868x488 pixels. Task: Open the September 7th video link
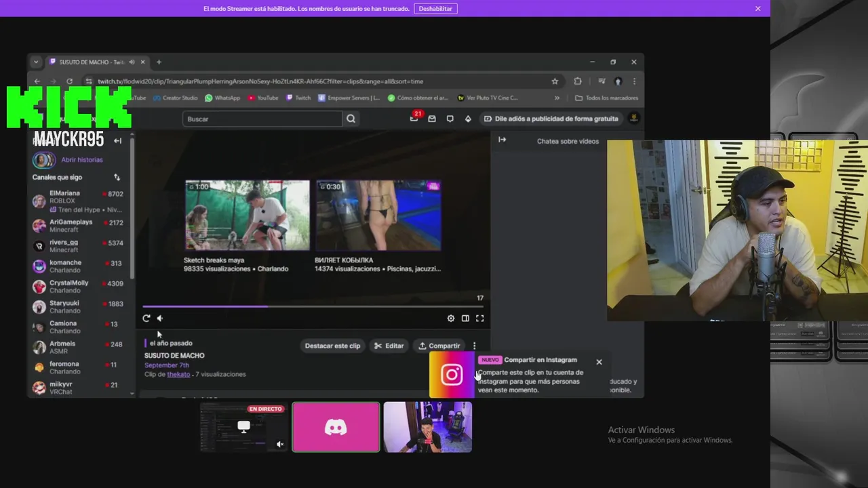pos(166,365)
